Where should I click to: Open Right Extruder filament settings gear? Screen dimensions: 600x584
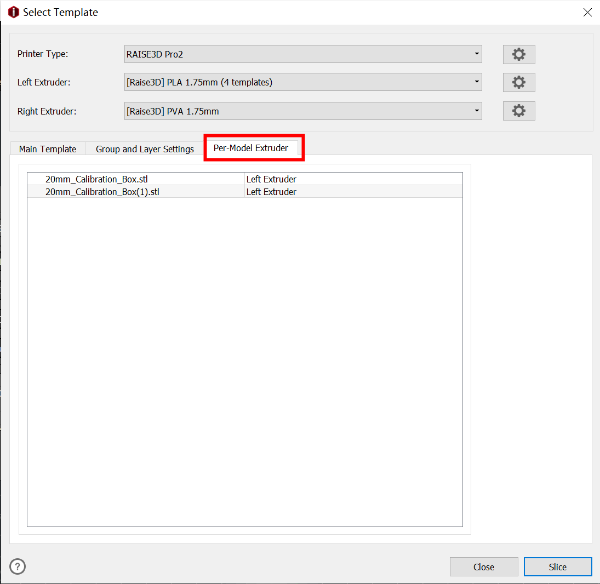pos(518,110)
